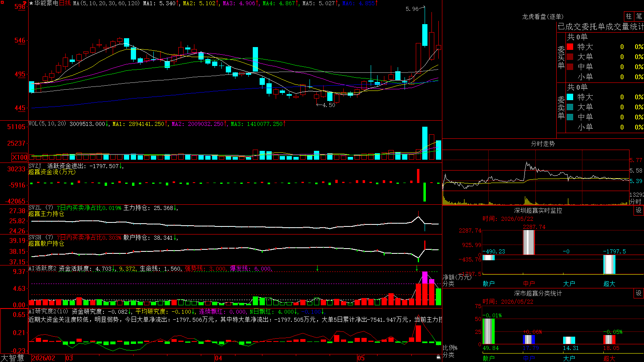
Task: Click the 超赢主力持仓 label
Action: [x=46, y=214]
